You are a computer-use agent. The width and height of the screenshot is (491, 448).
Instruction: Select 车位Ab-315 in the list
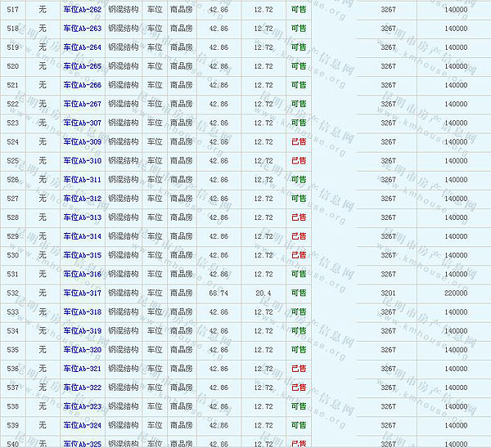tap(83, 255)
